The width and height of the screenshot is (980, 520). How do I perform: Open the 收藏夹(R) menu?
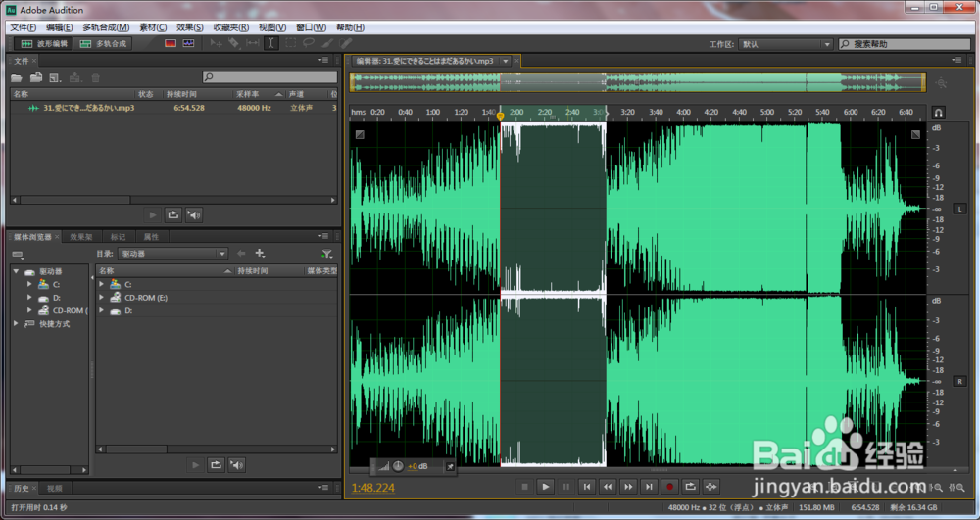point(230,27)
